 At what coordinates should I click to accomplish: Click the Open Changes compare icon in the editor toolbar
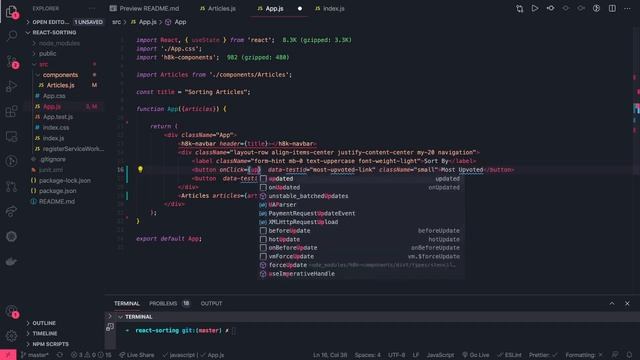519,9
